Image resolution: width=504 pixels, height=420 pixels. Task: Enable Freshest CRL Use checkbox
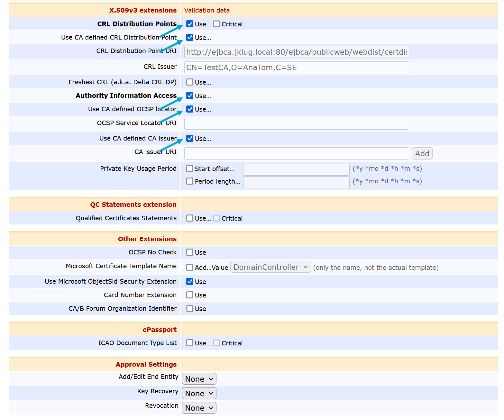click(190, 82)
